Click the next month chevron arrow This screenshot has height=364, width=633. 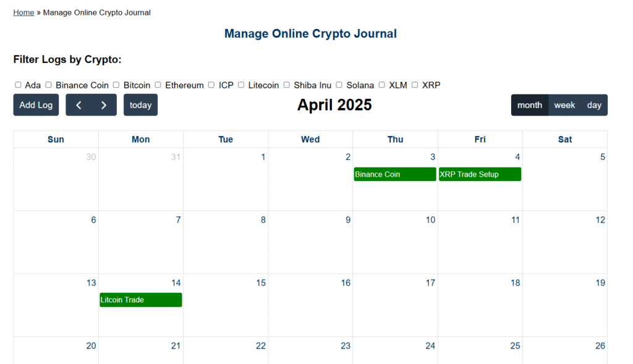point(104,105)
